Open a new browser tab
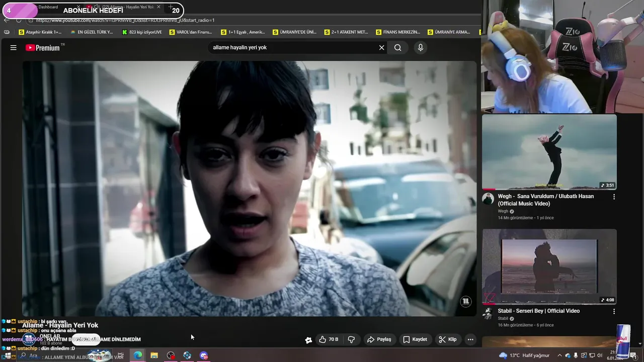Viewport: 644px width, 362px height. coord(171,7)
